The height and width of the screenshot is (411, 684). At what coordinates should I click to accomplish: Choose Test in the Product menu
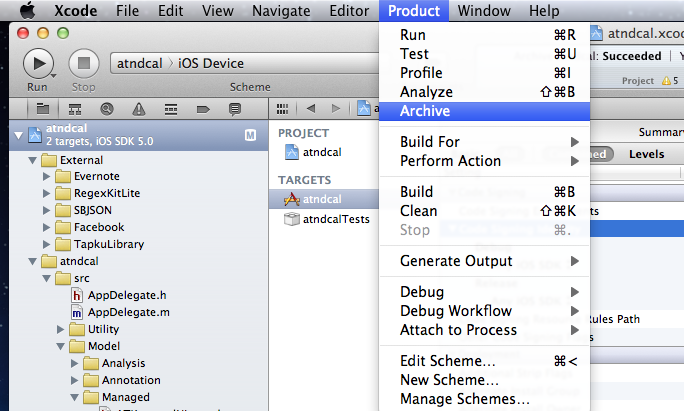pos(484,54)
